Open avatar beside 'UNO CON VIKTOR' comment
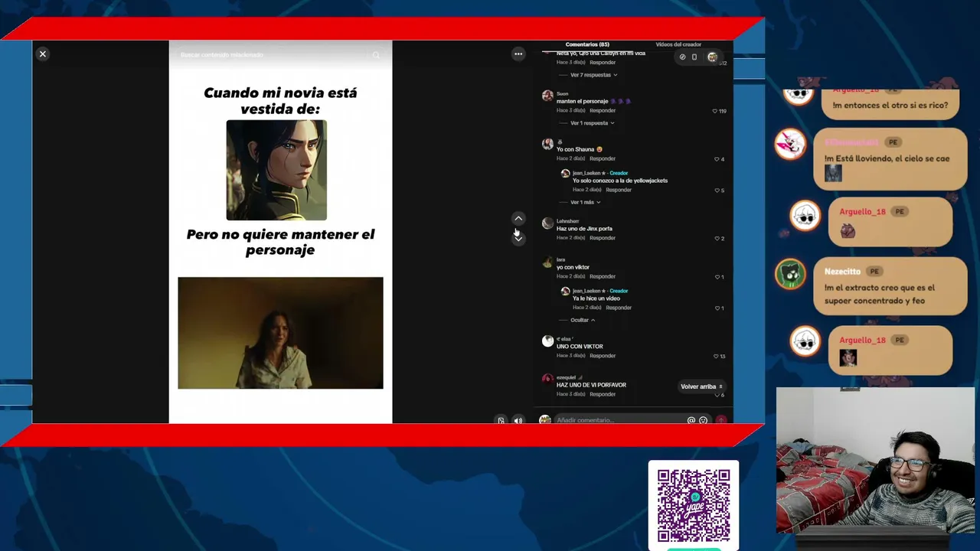Viewport: 980px width, 551px height. 547,341
